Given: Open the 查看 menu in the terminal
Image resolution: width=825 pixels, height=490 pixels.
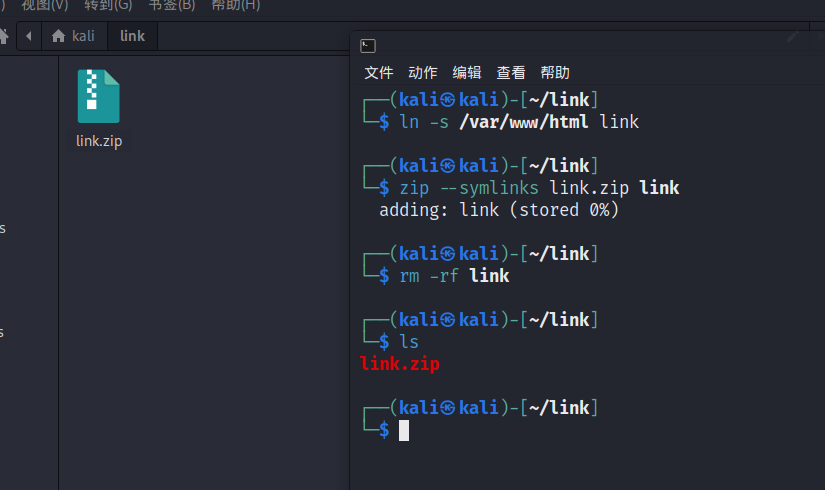Looking at the screenshot, I should 511,72.
